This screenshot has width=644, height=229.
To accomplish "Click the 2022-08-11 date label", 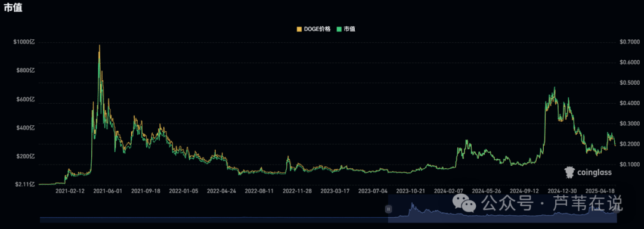I will 259,191.
